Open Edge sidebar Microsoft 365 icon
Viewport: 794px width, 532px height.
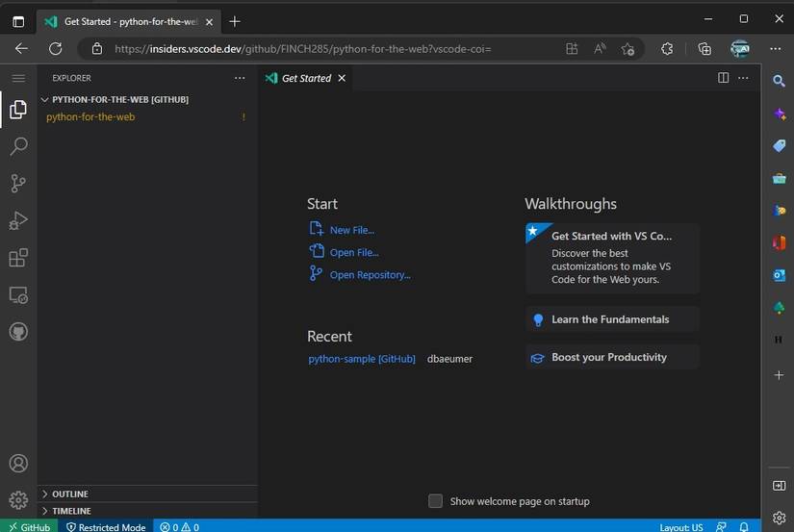click(x=780, y=242)
